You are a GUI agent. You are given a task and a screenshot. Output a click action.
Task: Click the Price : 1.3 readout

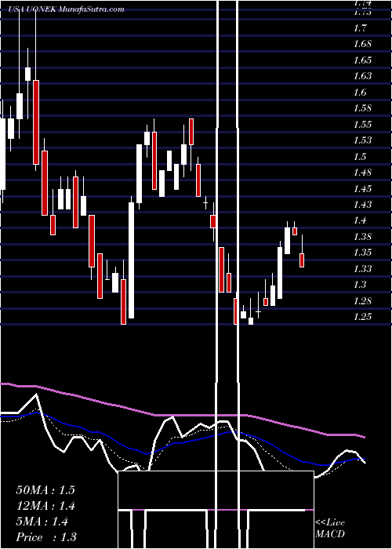(46, 537)
